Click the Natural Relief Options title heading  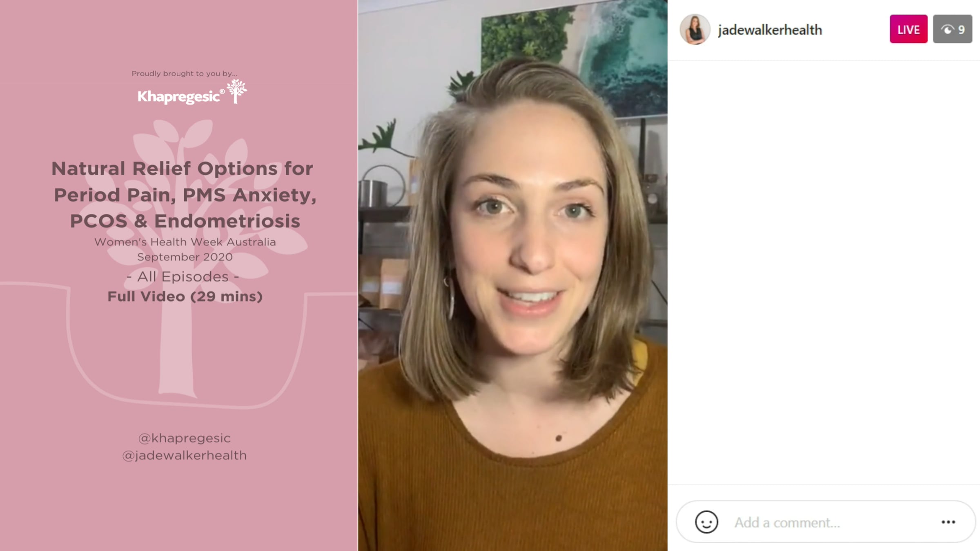[185, 195]
